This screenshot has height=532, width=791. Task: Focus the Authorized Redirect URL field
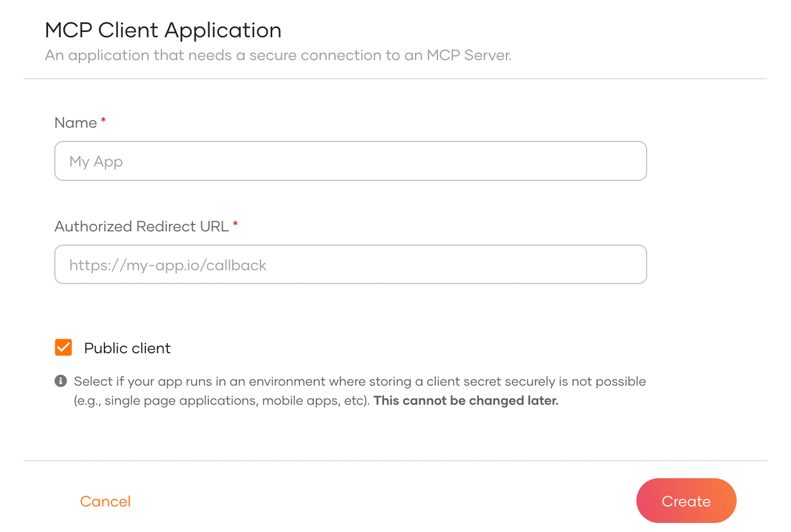coord(350,264)
